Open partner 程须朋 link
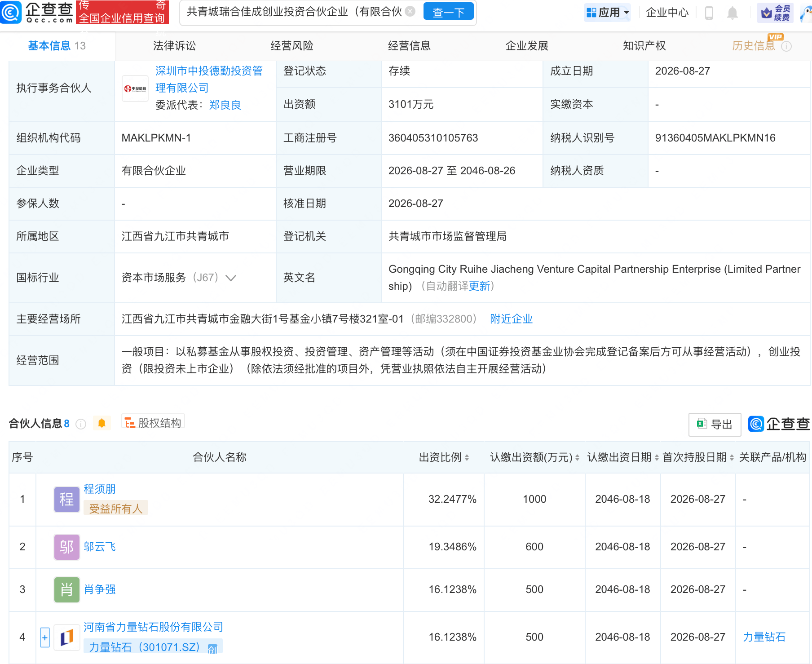 100,489
